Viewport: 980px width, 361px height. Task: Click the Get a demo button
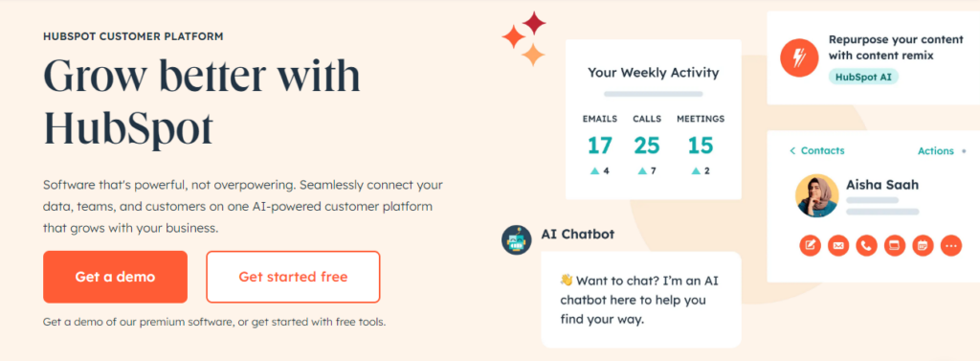tap(115, 277)
